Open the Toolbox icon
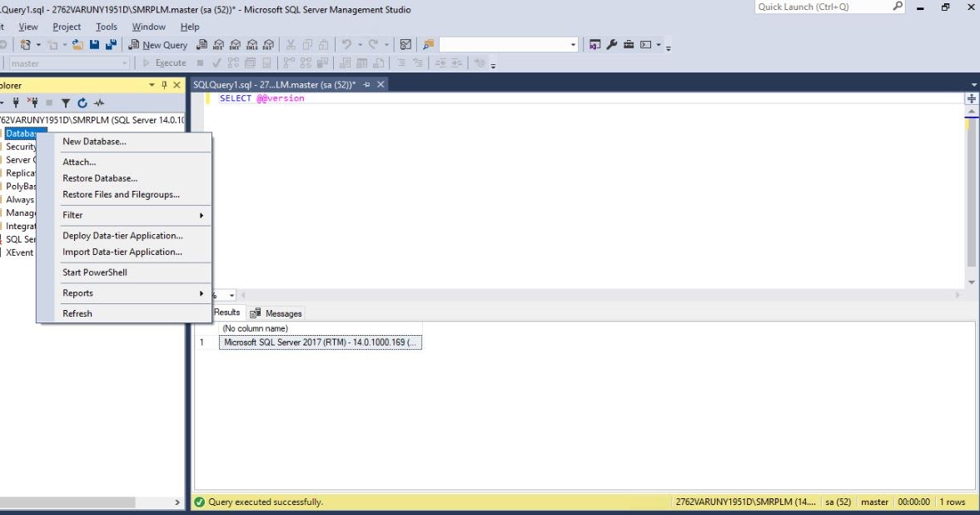Screen dimensions: 980x515 tap(629, 45)
